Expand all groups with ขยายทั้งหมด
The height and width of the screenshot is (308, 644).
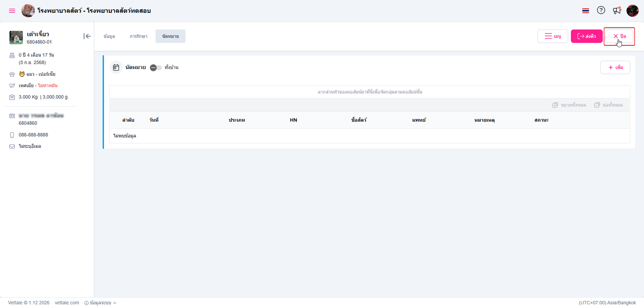click(569, 105)
